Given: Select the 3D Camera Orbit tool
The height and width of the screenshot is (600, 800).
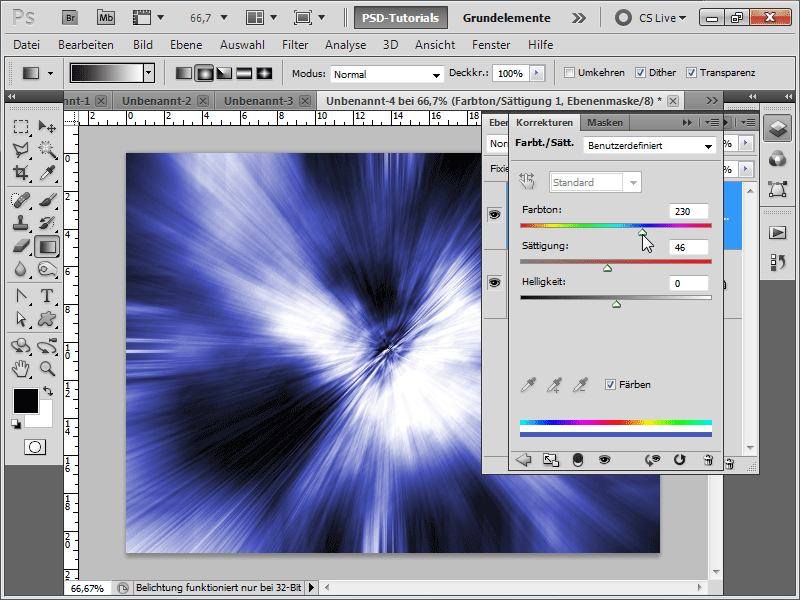Looking at the screenshot, I should 47,346.
